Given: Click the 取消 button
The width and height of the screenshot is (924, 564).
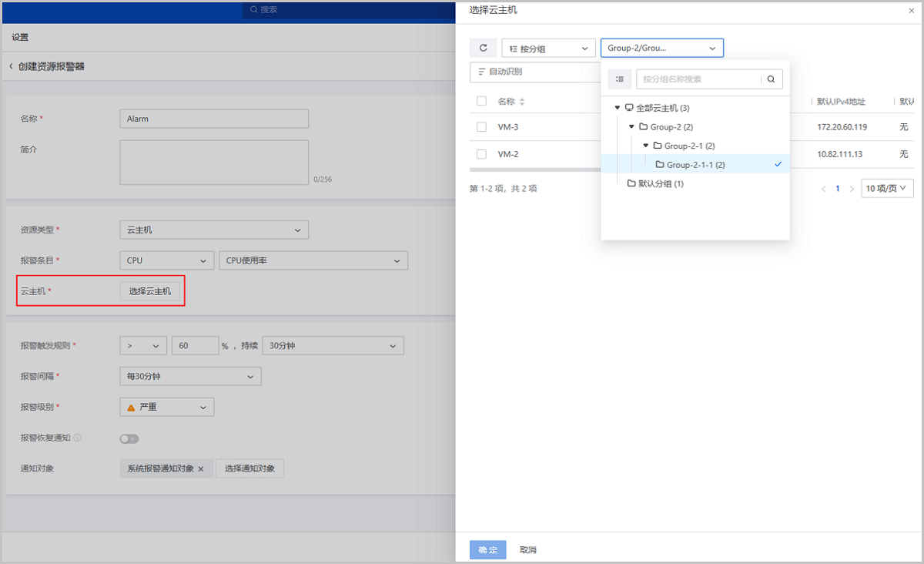Looking at the screenshot, I should [x=528, y=549].
